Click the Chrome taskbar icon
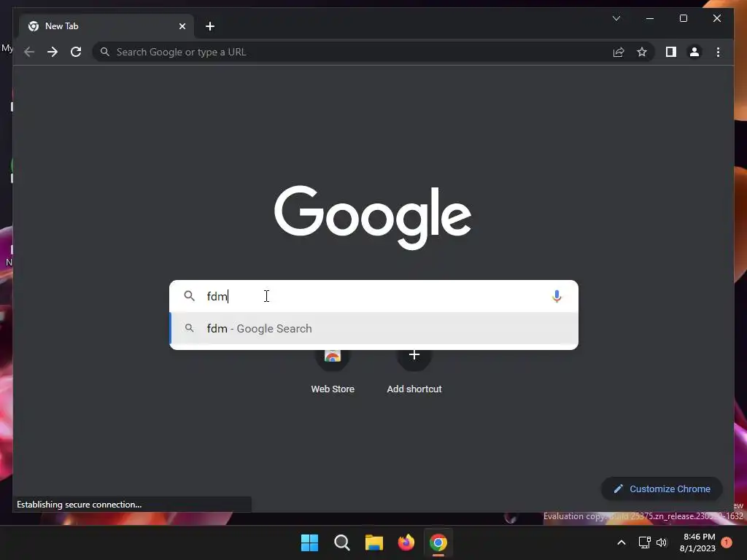The height and width of the screenshot is (560, 747). click(x=438, y=542)
